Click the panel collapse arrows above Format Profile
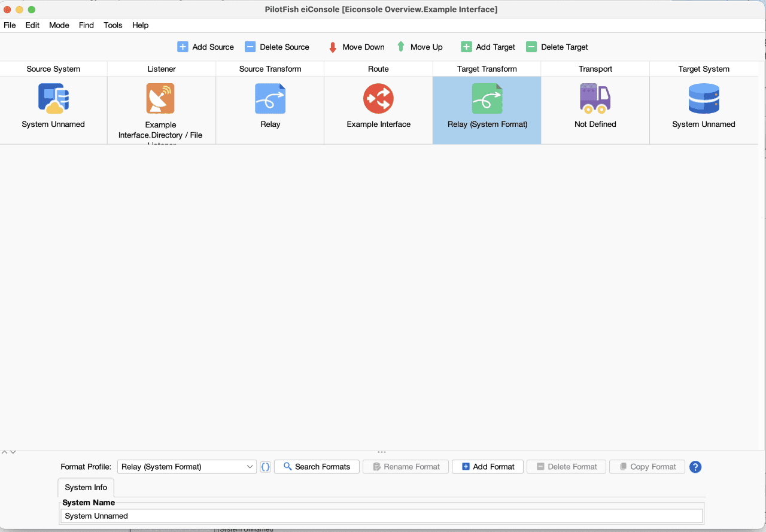 (x=8, y=452)
